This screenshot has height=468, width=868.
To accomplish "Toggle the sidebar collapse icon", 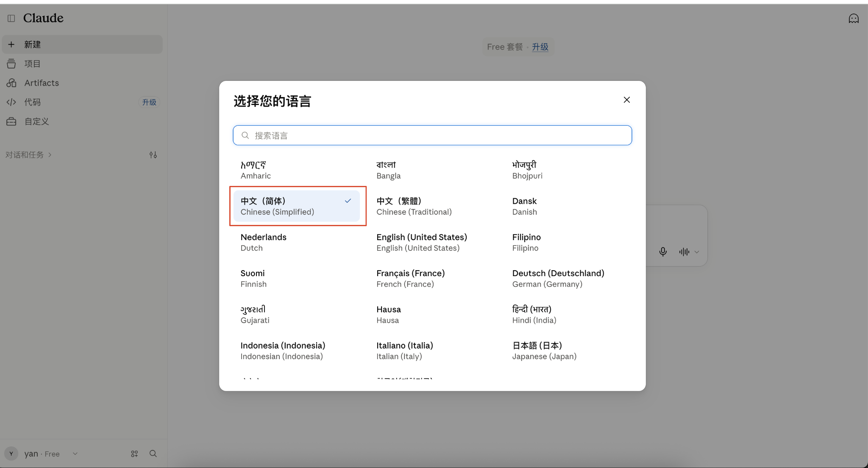I will pyautogui.click(x=11, y=18).
